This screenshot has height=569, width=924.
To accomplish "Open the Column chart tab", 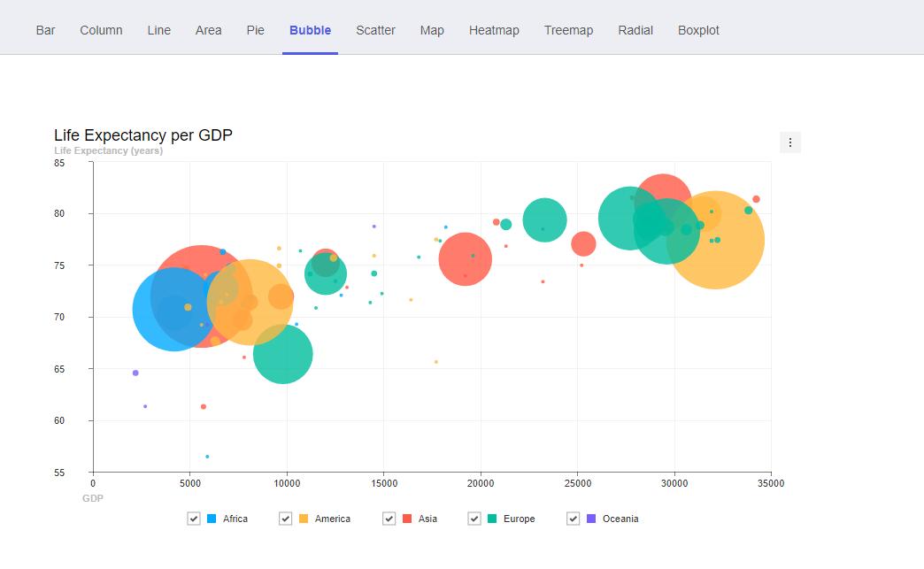I will [101, 30].
